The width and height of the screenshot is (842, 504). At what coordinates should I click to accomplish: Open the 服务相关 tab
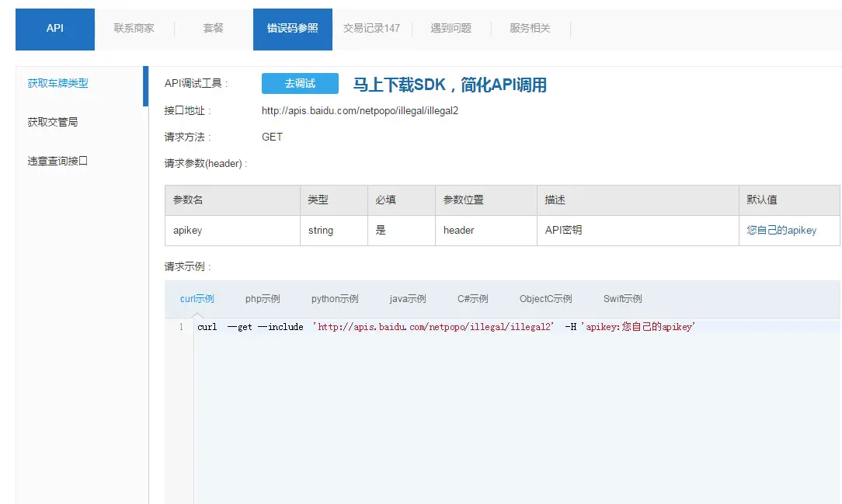coord(530,29)
